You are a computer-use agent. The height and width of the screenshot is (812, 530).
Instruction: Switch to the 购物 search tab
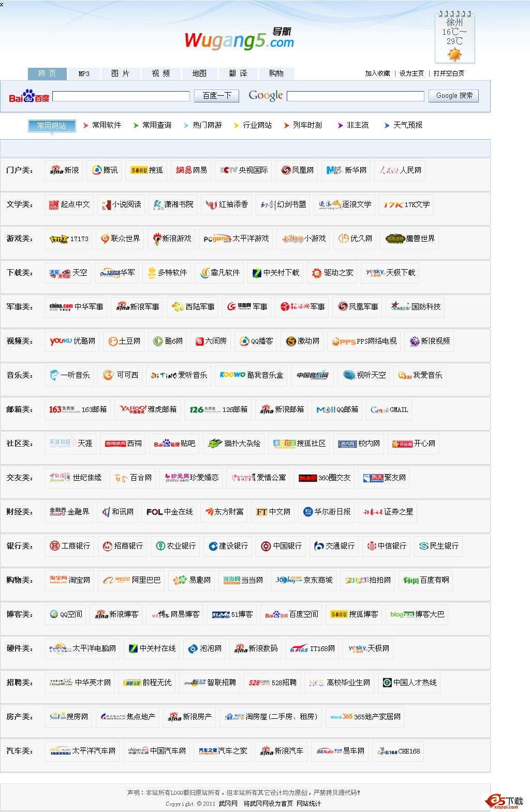(x=276, y=73)
